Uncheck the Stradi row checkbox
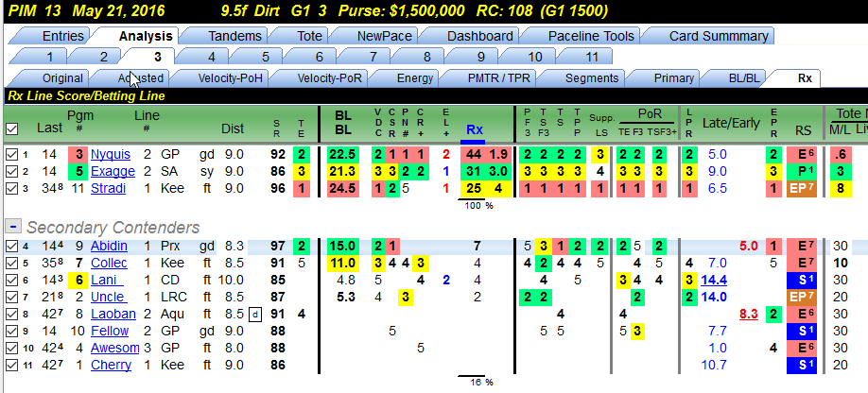868x393 pixels. tap(11, 189)
